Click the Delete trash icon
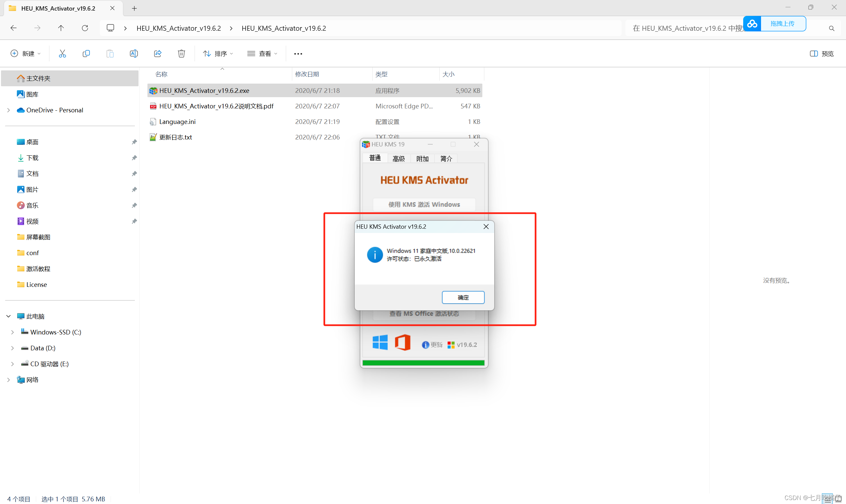Screen dimensions: 846x504 (x=181, y=54)
